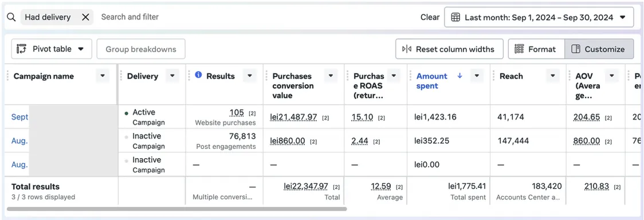This screenshot has height=220, width=644.
Task: Click the 41,174 reach value
Action: pos(510,117)
